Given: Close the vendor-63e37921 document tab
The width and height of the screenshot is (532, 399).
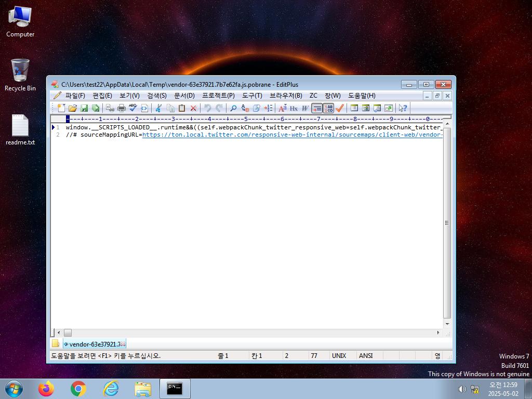Looking at the screenshot, I should pyautogui.click(x=123, y=344).
